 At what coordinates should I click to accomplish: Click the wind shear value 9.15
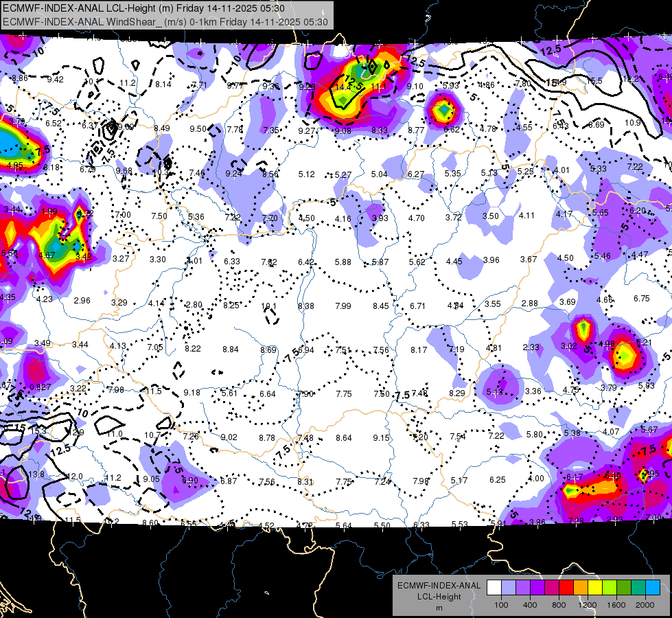click(382, 438)
